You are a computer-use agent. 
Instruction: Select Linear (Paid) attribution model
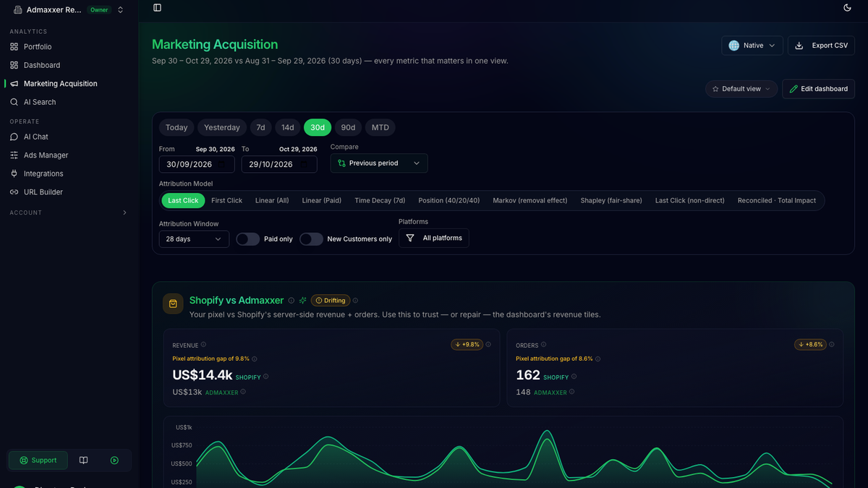pos(322,200)
